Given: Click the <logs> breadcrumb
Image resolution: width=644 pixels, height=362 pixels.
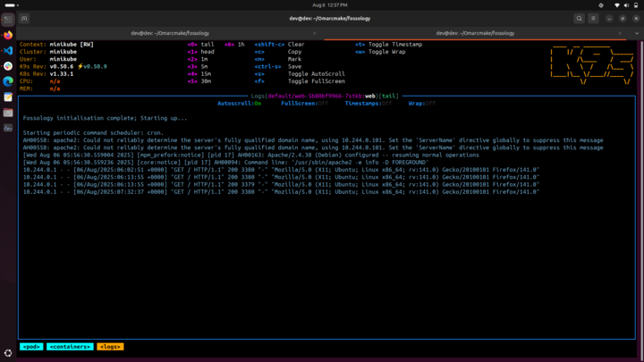Looking at the screenshot, I should (110, 347).
